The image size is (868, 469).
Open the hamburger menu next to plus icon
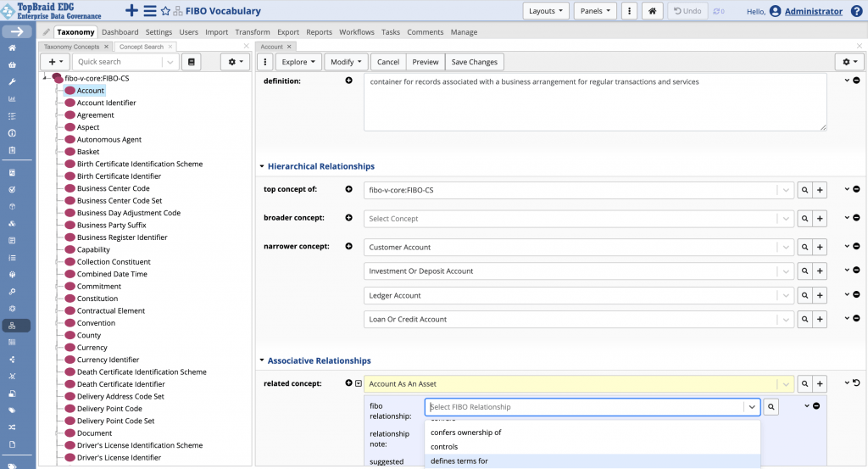point(149,11)
